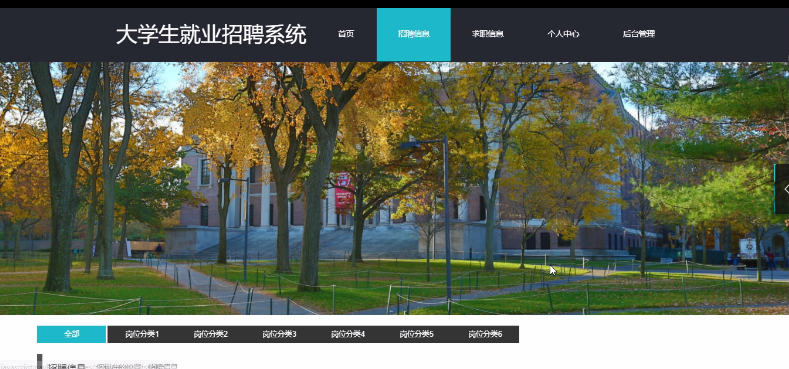Choose the 岗位分类3 category tab
The width and height of the screenshot is (789, 369).
point(279,334)
